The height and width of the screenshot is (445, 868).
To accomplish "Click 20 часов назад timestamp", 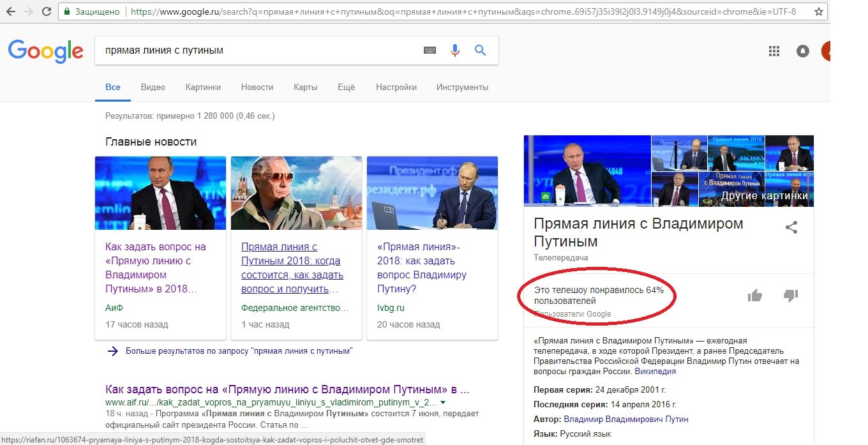I will click(x=408, y=324).
